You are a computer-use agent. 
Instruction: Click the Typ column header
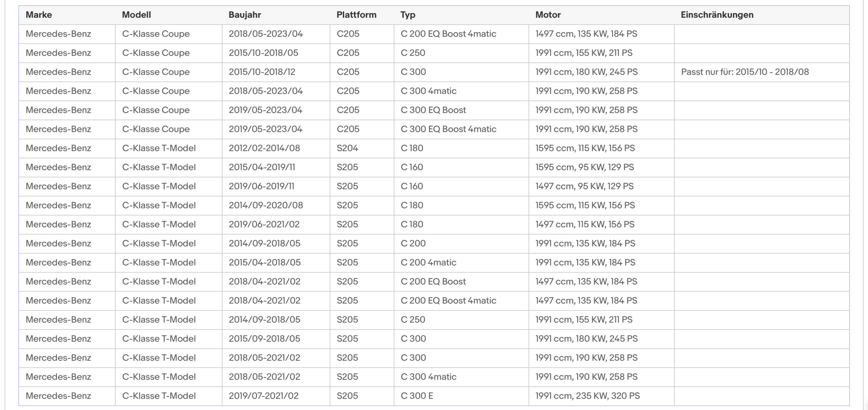(461, 15)
